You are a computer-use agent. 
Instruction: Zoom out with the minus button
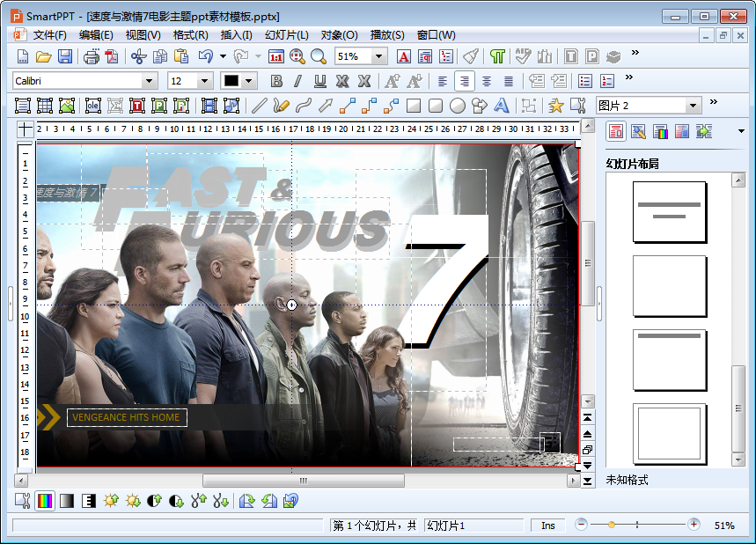pos(582,525)
